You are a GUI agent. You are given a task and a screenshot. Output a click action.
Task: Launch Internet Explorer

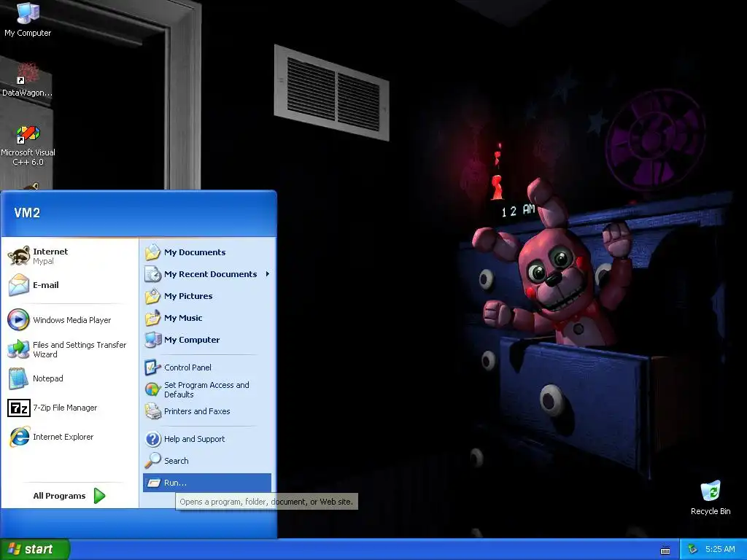[x=69, y=437]
